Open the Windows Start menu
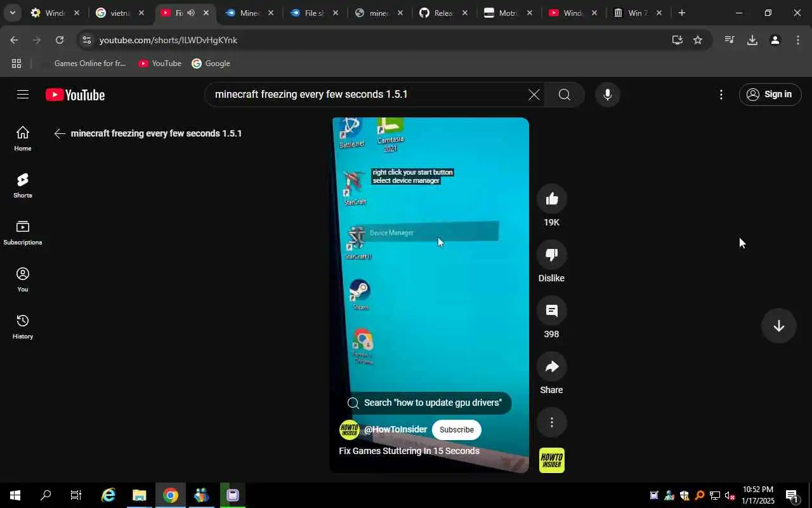 [x=15, y=495]
